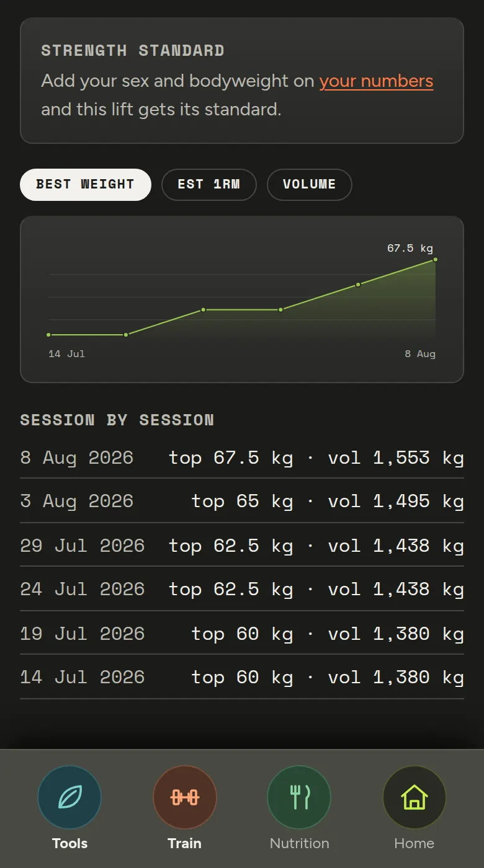Screen dimensions: 484x868
Task: Open the 29 Jul 2026 session row
Action: [x=242, y=545]
